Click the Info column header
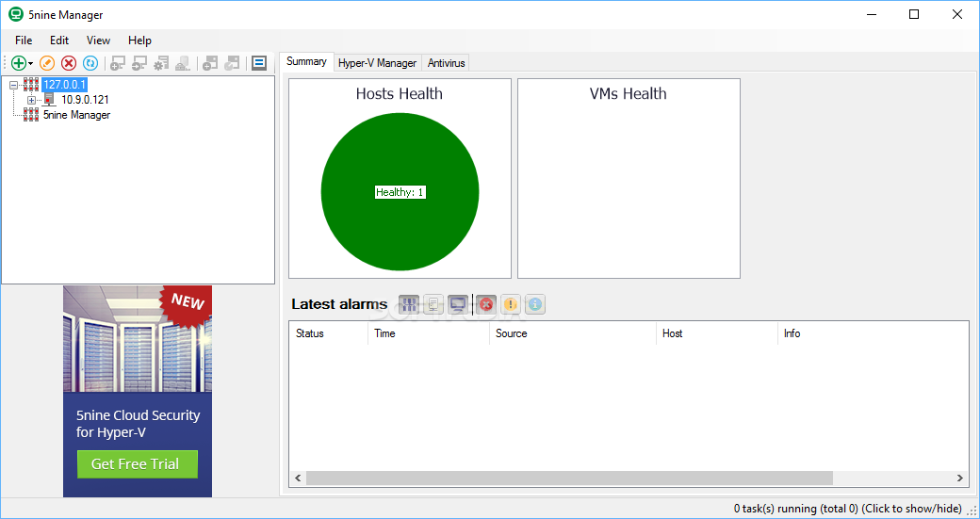This screenshot has height=519, width=980. click(874, 333)
